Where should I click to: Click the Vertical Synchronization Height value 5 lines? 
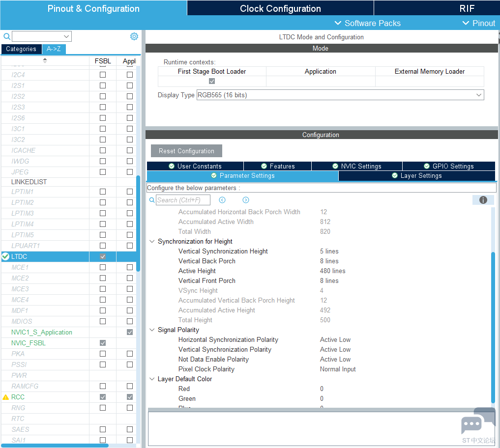pos(329,251)
